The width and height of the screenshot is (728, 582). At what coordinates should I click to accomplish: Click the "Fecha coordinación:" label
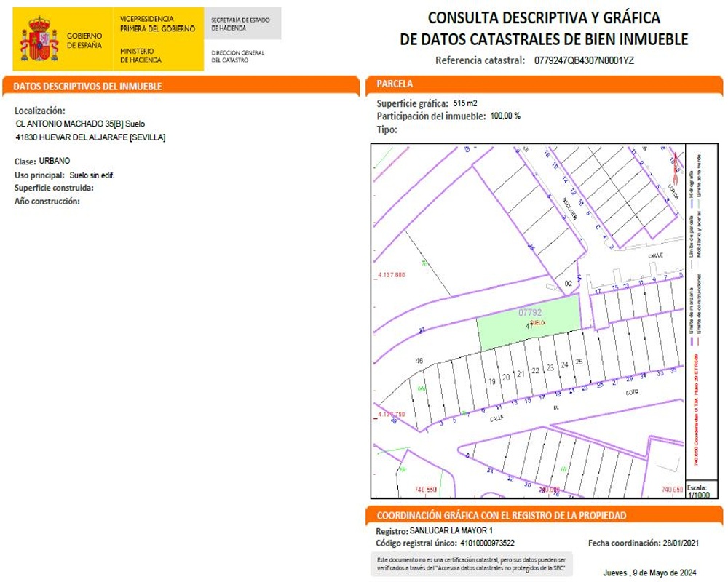tap(624, 543)
